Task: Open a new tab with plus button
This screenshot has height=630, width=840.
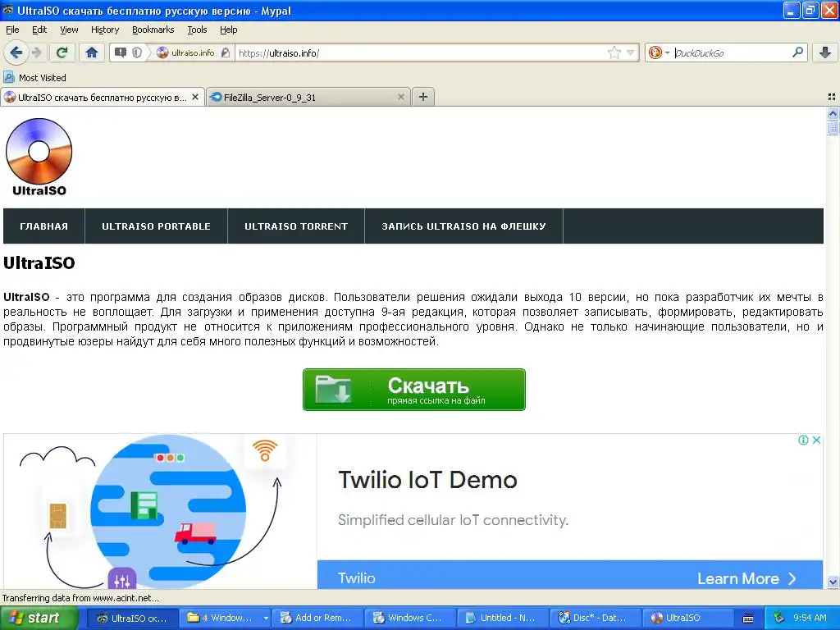Action: coord(422,97)
